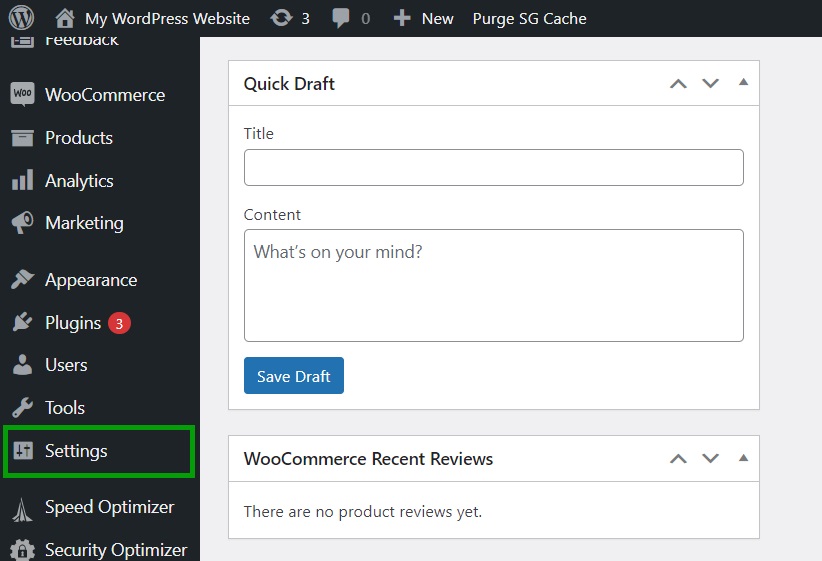Open the WordPress logo menu
822x561 pixels.
21,18
